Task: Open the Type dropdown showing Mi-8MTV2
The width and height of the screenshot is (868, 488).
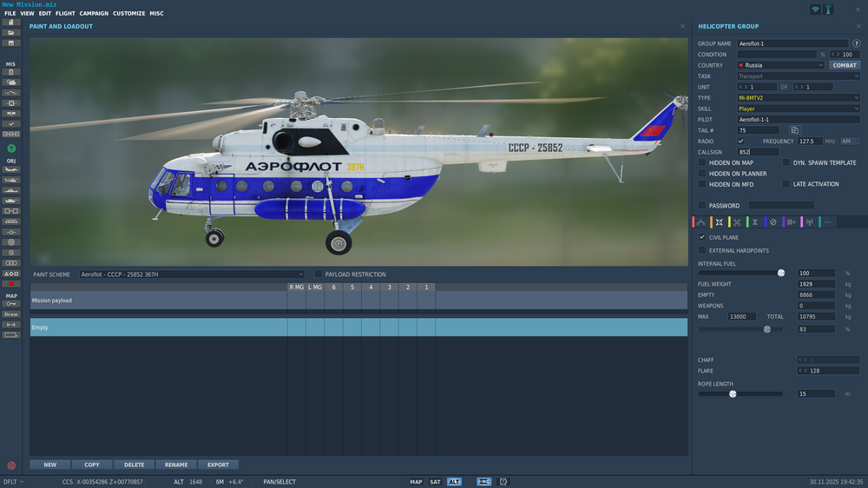Action: click(799, 97)
